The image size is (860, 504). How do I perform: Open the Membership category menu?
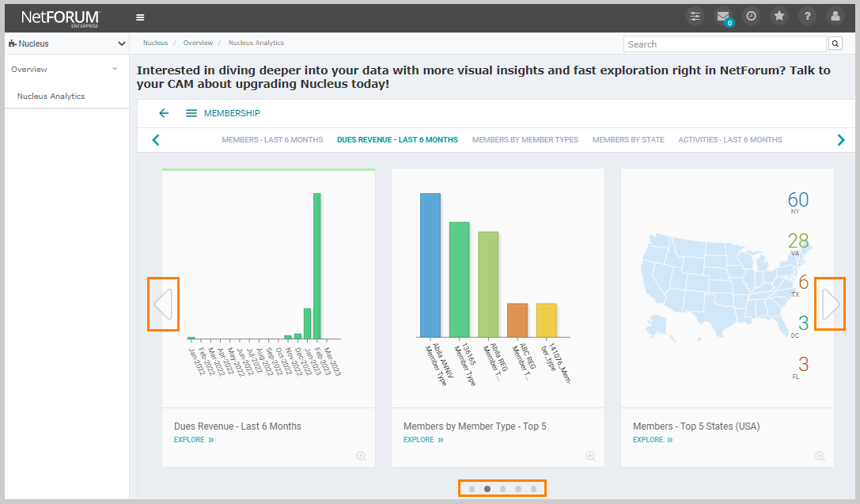click(191, 113)
